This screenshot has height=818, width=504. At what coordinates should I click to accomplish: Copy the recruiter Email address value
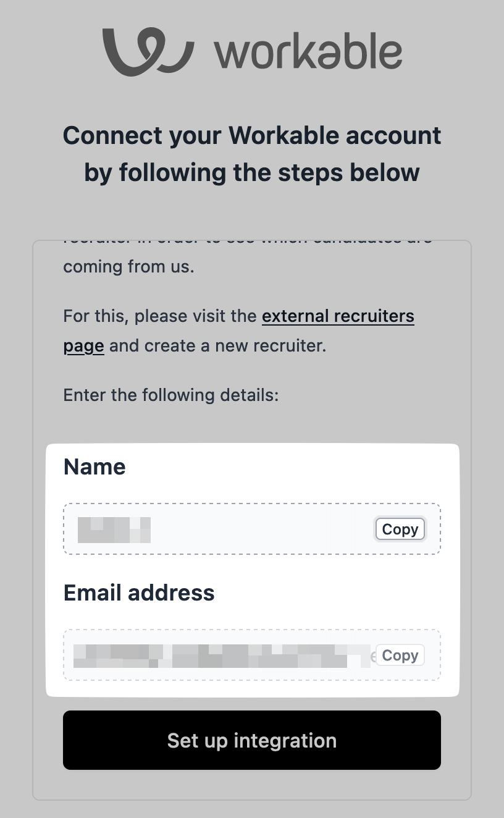(400, 656)
